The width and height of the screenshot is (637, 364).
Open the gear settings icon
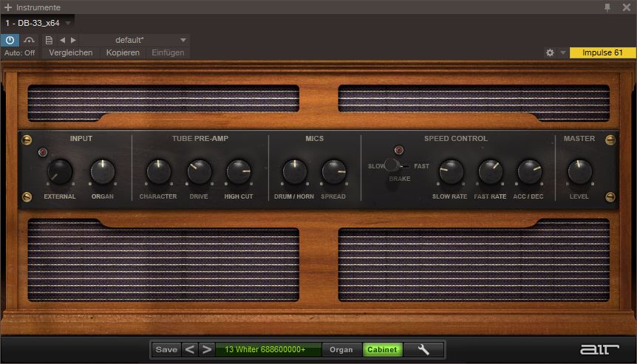pos(550,52)
